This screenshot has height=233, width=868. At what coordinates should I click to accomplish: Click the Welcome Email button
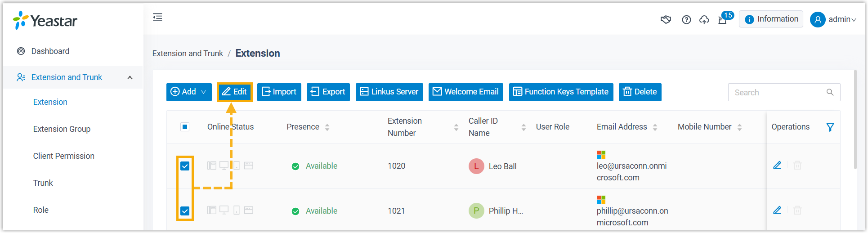click(465, 92)
